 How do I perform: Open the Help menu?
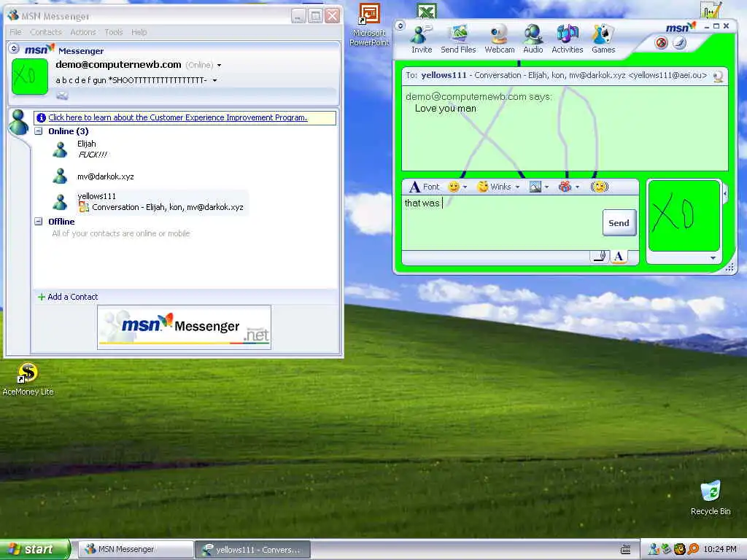click(139, 32)
